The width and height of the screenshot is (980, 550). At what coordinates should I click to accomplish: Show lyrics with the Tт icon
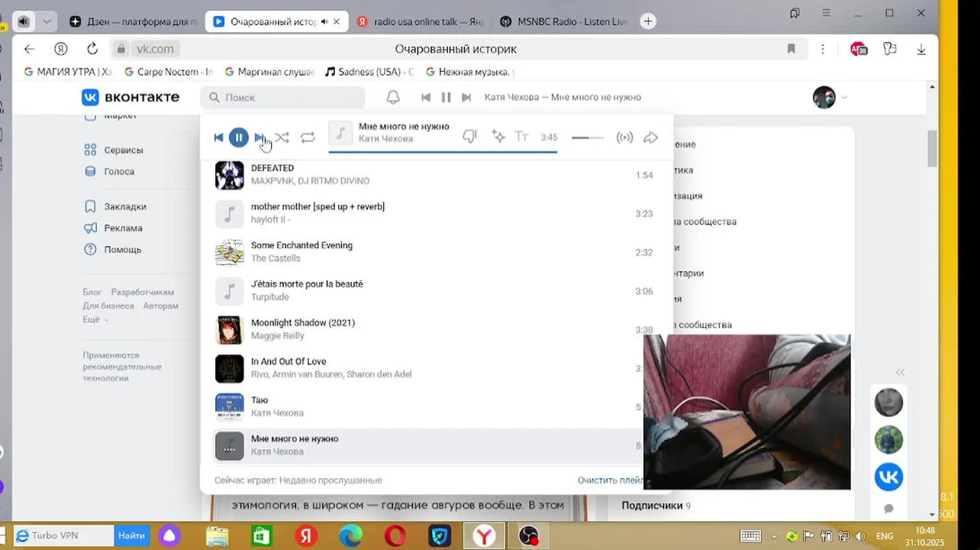click(x=522, y=137)
